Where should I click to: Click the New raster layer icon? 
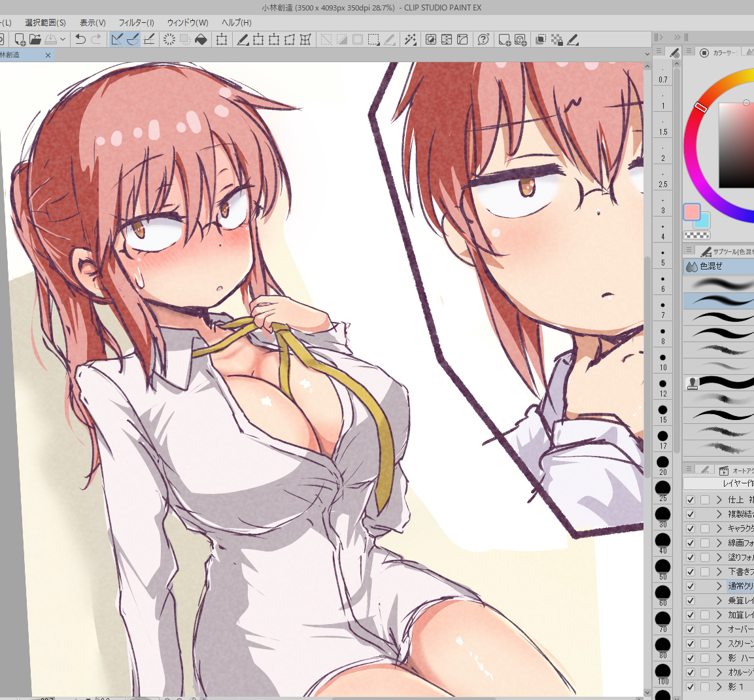tap(504, 39)
